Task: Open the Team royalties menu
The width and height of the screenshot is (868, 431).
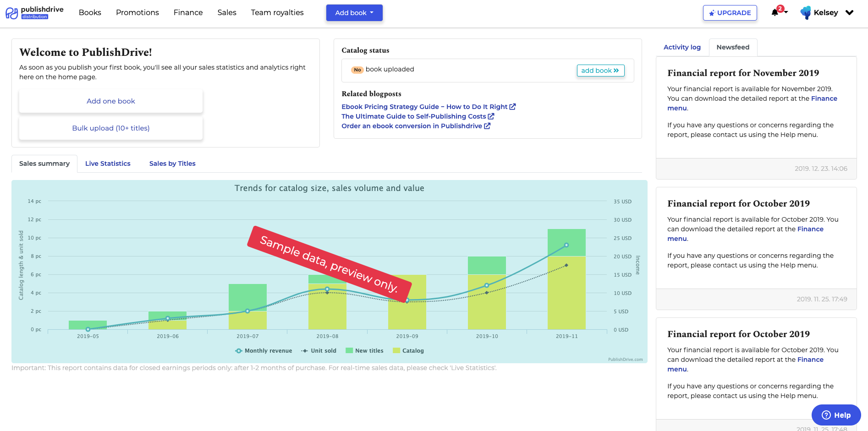Action: tap(277, 12)
